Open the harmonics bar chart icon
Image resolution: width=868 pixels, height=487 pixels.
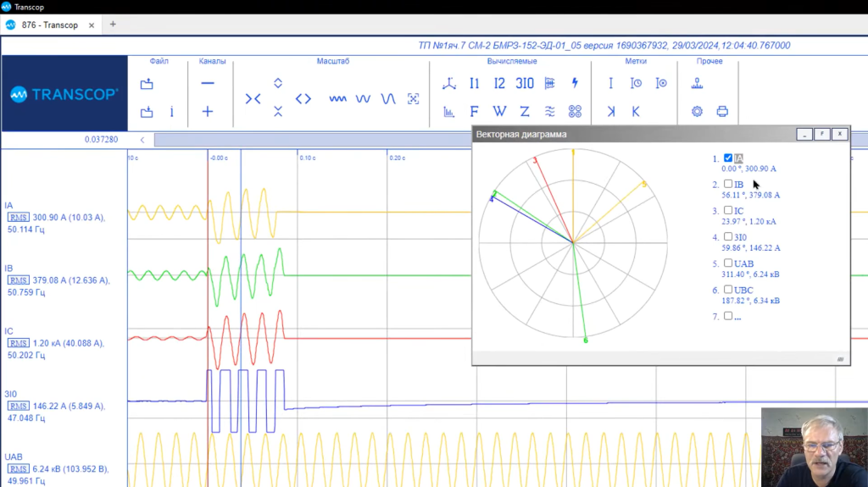449,112
